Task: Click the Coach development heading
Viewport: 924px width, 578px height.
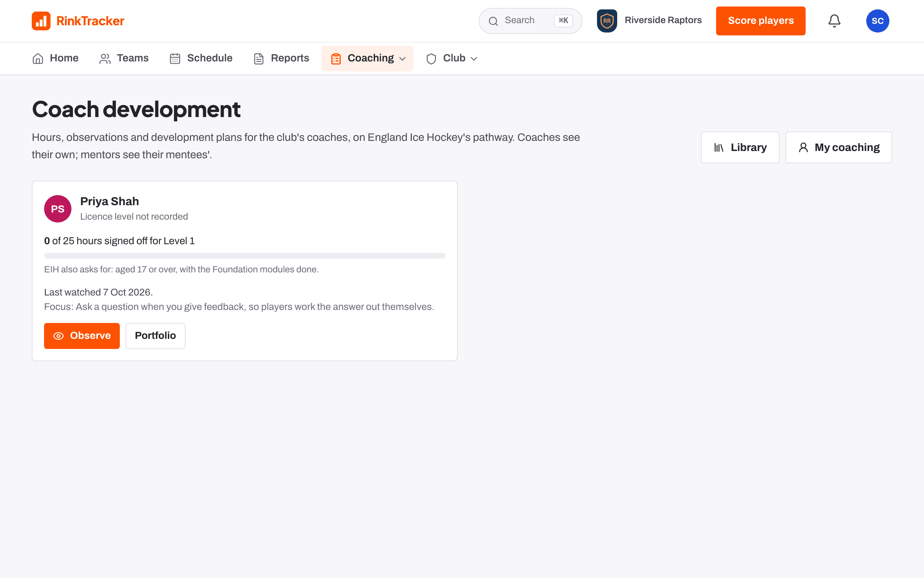Action: click(x=136, y=110)
